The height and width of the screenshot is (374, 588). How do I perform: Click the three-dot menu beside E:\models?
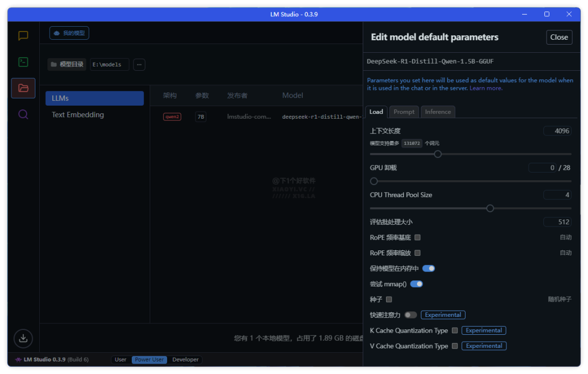click(x=139, y=65)
